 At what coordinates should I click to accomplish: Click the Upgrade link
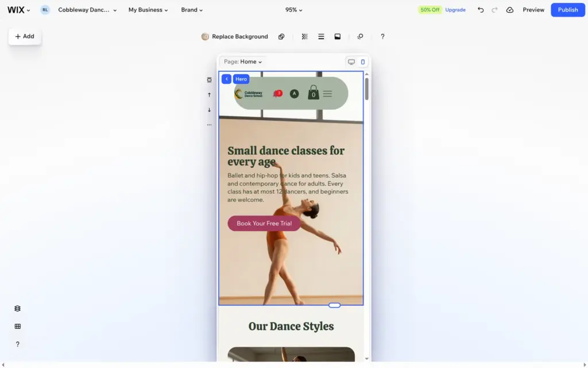pos(455,10)
